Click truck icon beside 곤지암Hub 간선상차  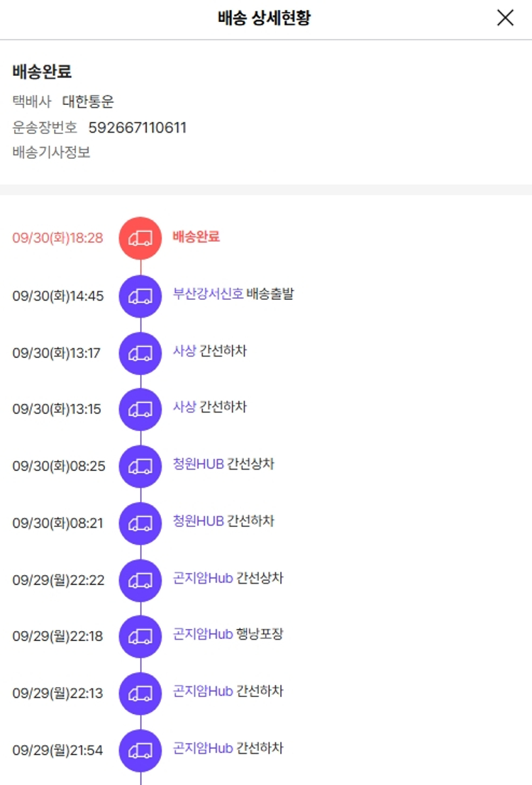140,580
